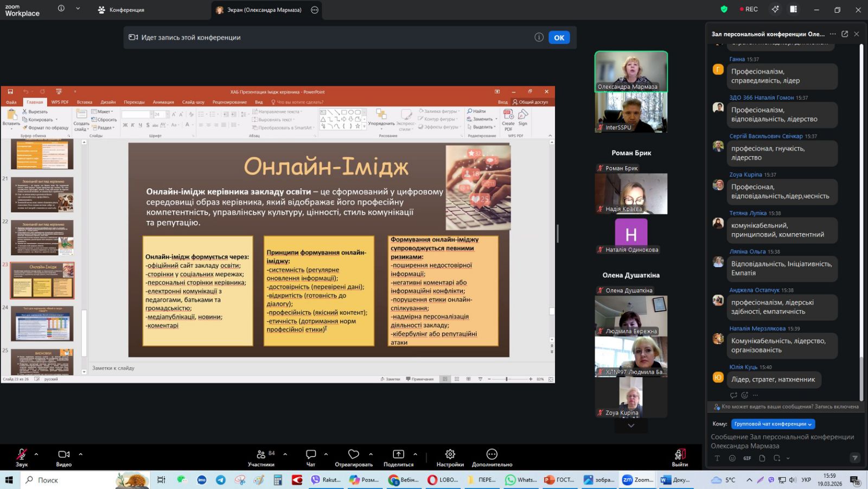Switch to the Конференция tab
The image size is (868, 489).
(121, 10)
